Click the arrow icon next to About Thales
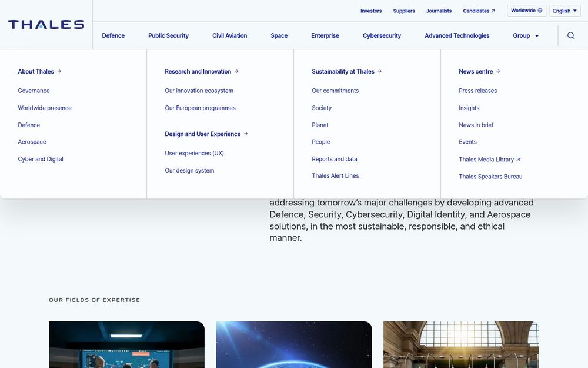The width and height of the screenshot is (588, 368). click(57, 71)
